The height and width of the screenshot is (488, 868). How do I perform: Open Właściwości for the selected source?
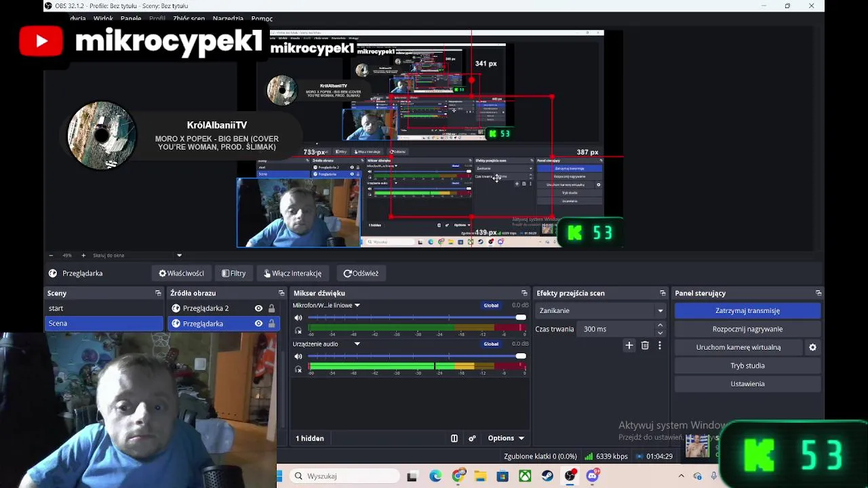(181, 273)
